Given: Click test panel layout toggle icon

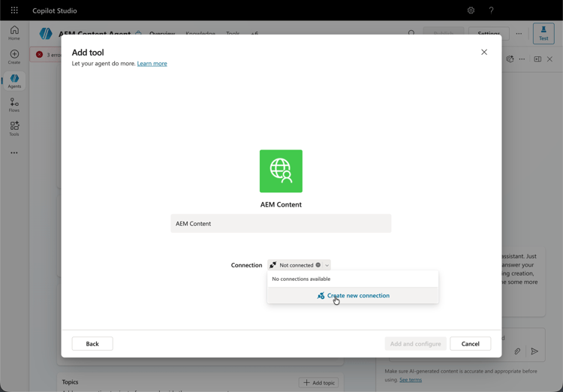Looking at the screenshot, I should 537,59.
